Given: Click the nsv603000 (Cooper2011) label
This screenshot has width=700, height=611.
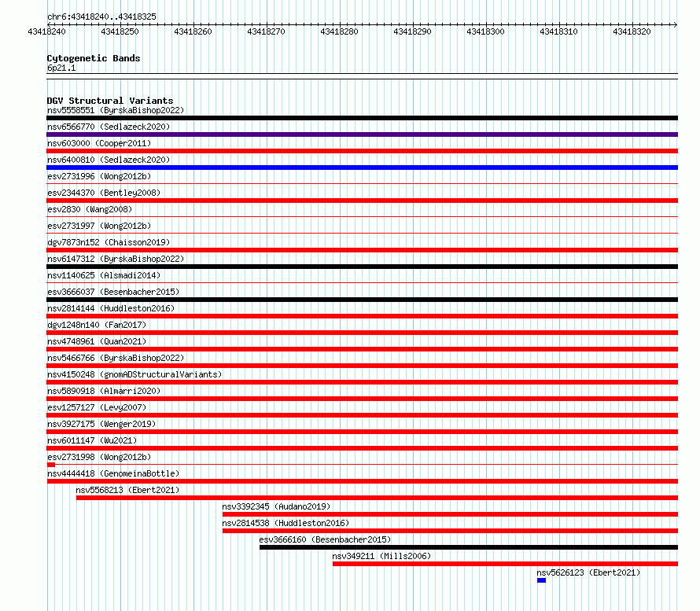Looking at the screenshot, I should click(x=99, y=143).
